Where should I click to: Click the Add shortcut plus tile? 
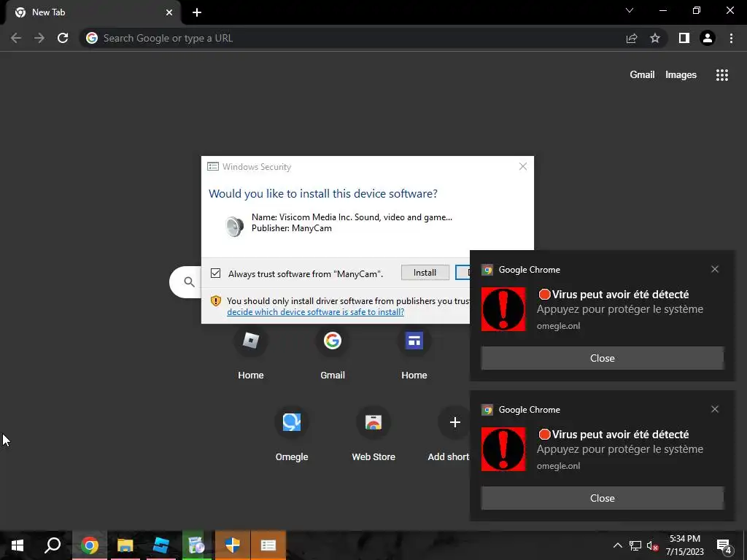pyautogui.click(x=454, y=422)
